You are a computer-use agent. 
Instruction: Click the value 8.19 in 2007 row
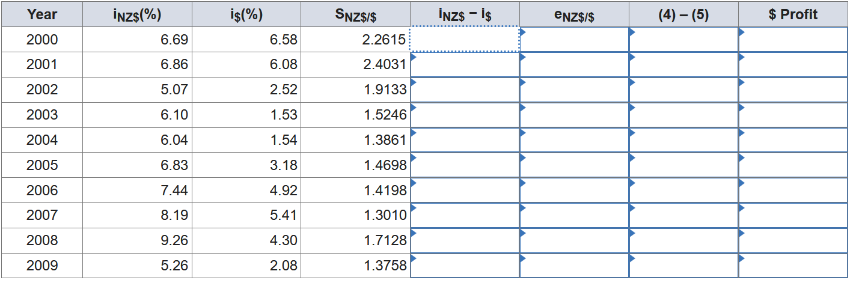[x=174, y=215]
